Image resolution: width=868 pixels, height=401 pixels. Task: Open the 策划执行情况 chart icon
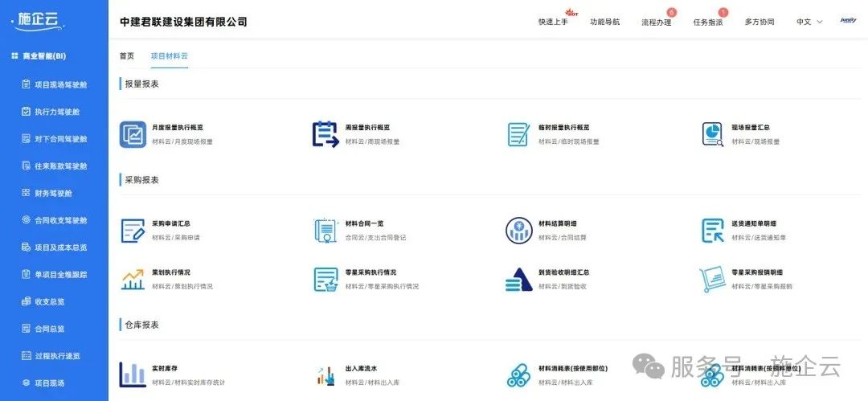coord(133,279)
